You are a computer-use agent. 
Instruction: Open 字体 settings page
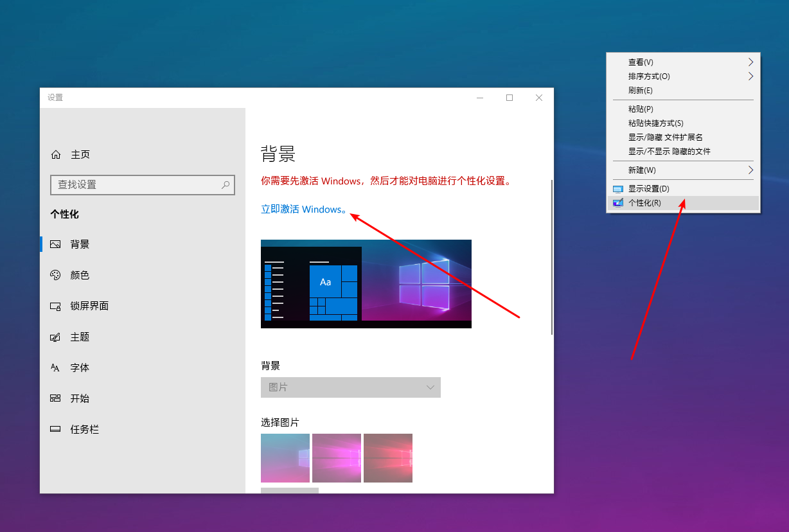[x=143, y=368]
